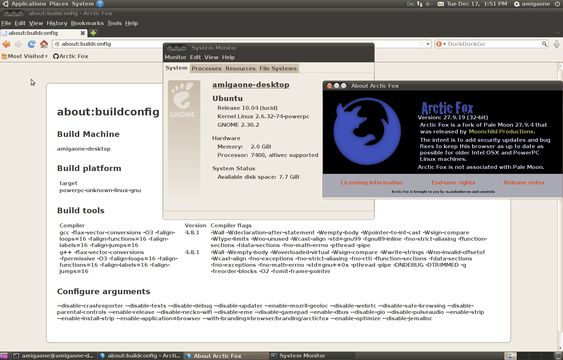Image resolution: width=563 pixels, height=360 pixels.
Task: Open the Moonchild Productions link
Action: coord(501,131)
